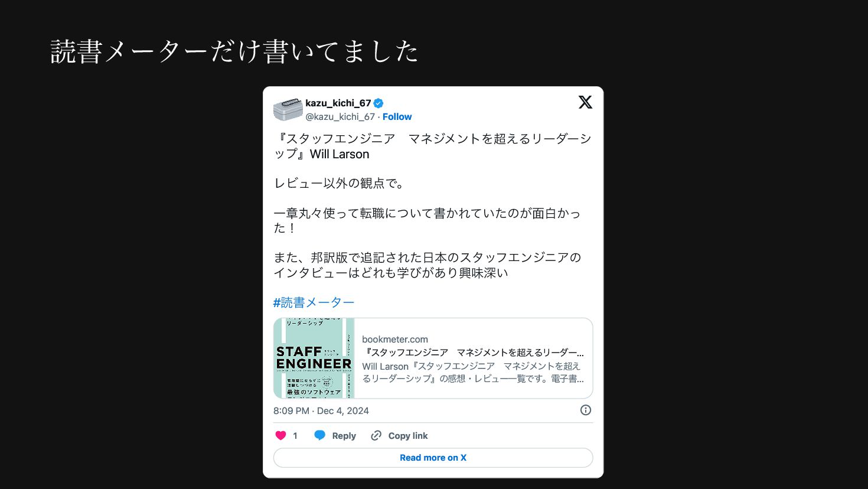
Task: Like the tweet with the heart icon
Action: click(281, 436)
